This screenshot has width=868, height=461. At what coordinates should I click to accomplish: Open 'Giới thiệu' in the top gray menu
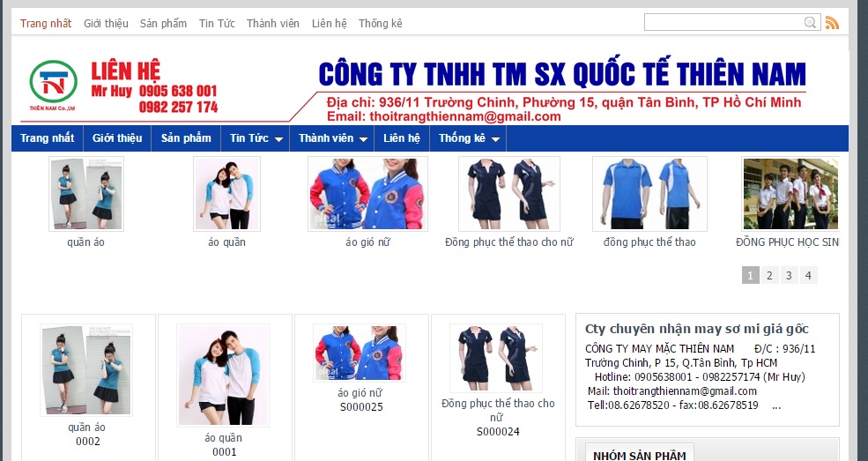pyautogui.click(x=106, y=23)
